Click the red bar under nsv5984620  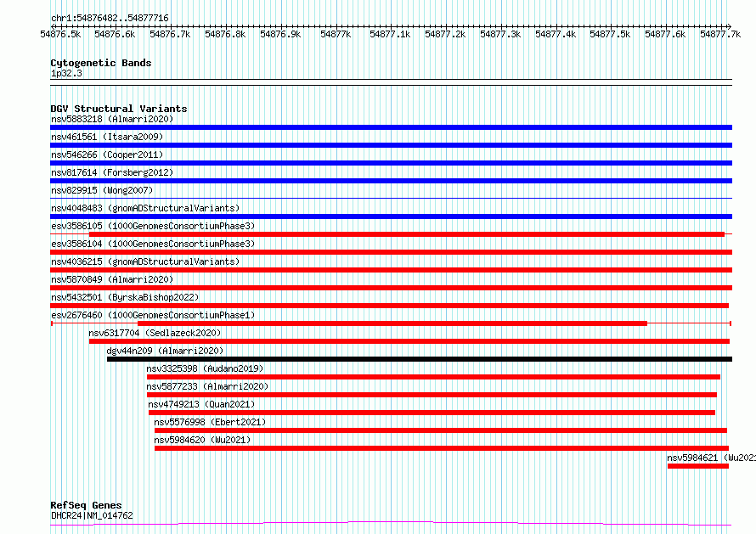(x=442, y=448)
